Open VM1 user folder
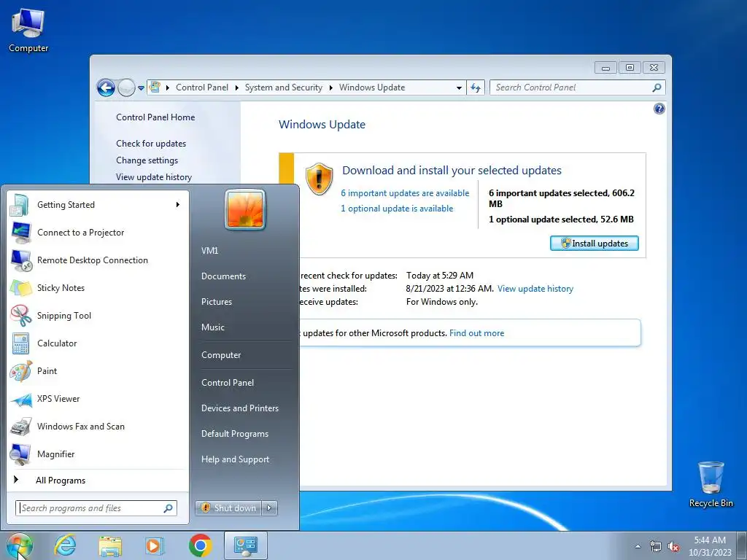This screenshot has height=560, width=747. pyautogui.click(x=209, y=251)
